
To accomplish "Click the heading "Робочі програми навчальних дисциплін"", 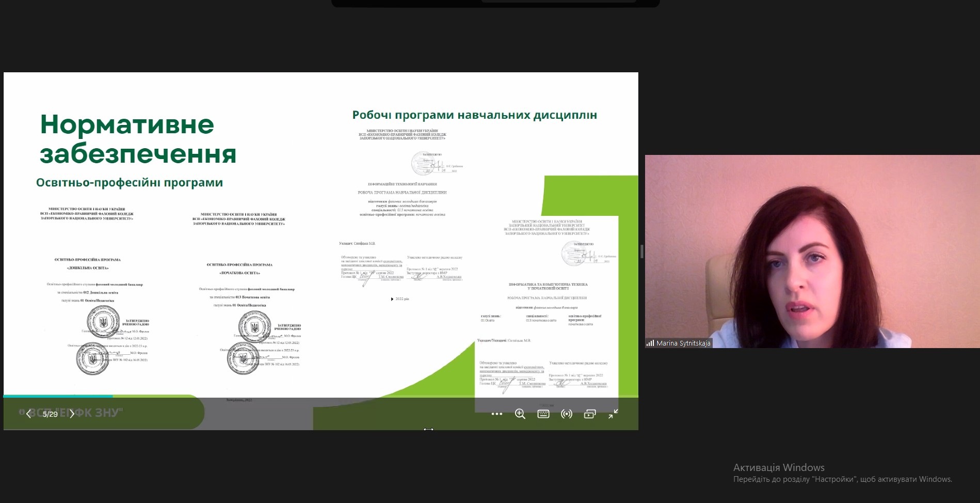I will coord(474,115).
